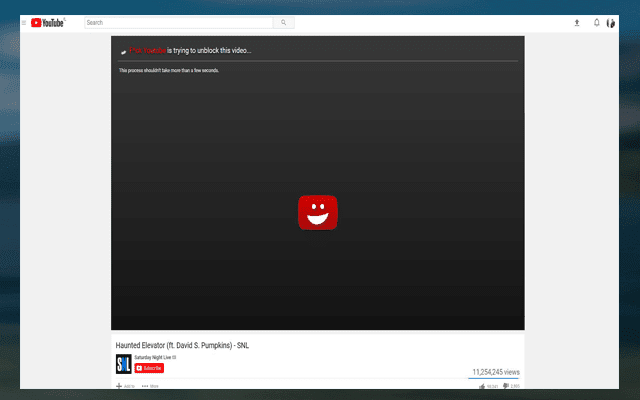The image size is (640, 400).
Task: Dislike the video with thumbs down
Action: click(x=506, y=385)
